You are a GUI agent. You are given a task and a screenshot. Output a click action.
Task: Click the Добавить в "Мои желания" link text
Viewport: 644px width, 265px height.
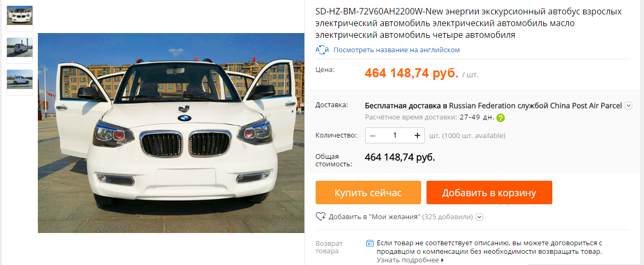click(x=375, y=217)
